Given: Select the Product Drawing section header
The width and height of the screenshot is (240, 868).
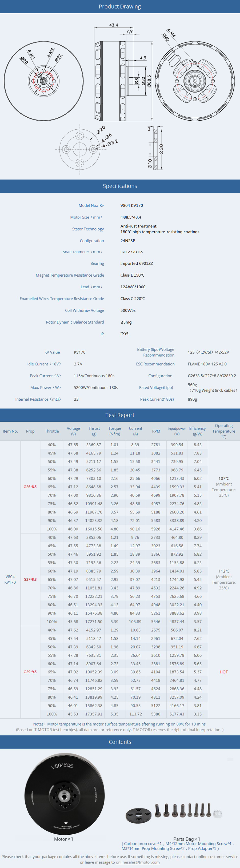Looking at the screenshot, I should [x=120, y=6].
